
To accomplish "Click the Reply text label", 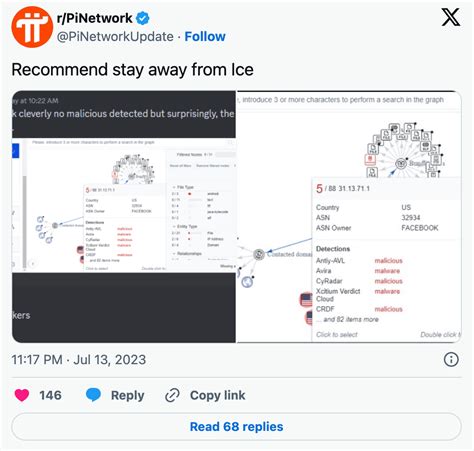I will pyautogui.click(x=127, y=395).
